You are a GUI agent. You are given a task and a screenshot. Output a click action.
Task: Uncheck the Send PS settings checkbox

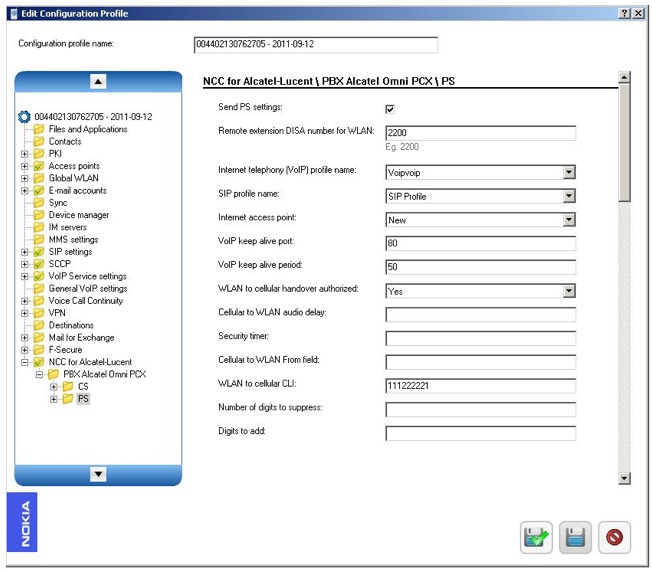point(390,109)
